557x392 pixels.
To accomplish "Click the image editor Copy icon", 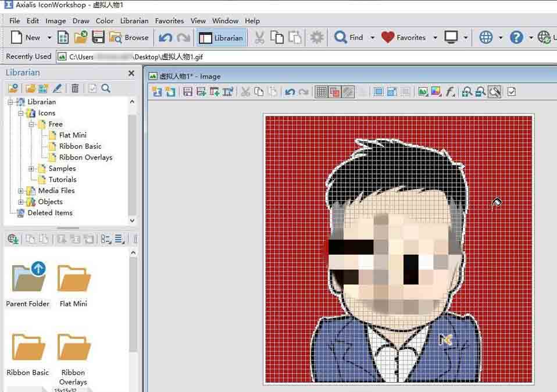I will (x=259, y=92).
